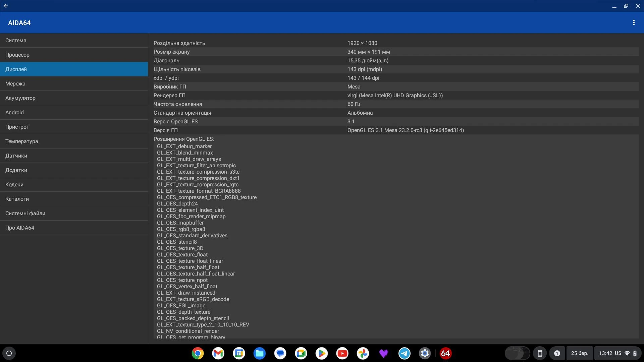Click the virgl Mesa Intel renderer value

coord(395,96)
